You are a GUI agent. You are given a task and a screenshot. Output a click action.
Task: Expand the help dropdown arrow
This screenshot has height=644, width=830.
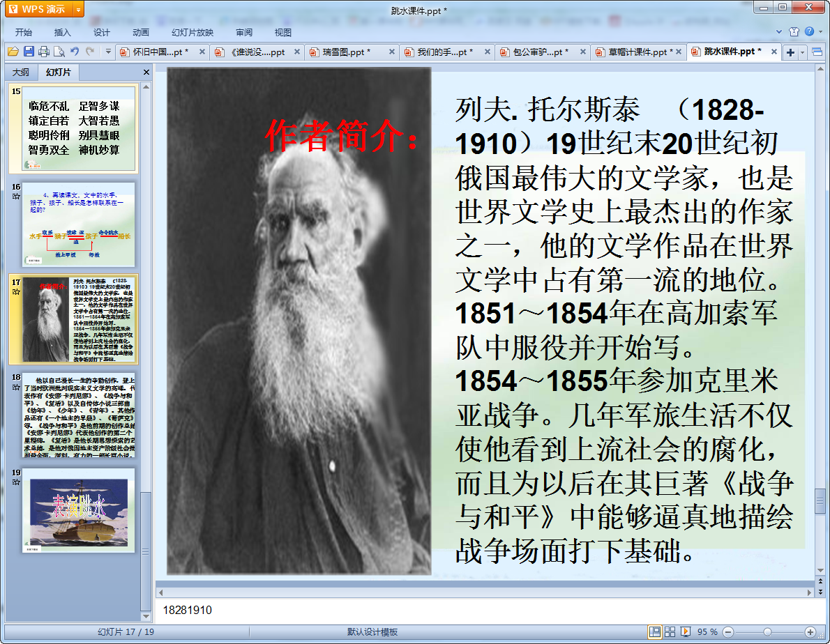[820, 32]
